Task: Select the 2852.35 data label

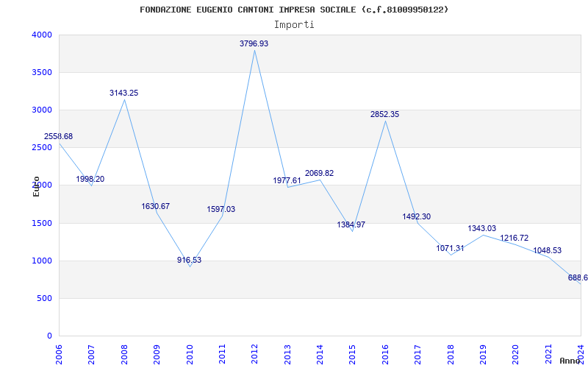Action: (384, 115)
